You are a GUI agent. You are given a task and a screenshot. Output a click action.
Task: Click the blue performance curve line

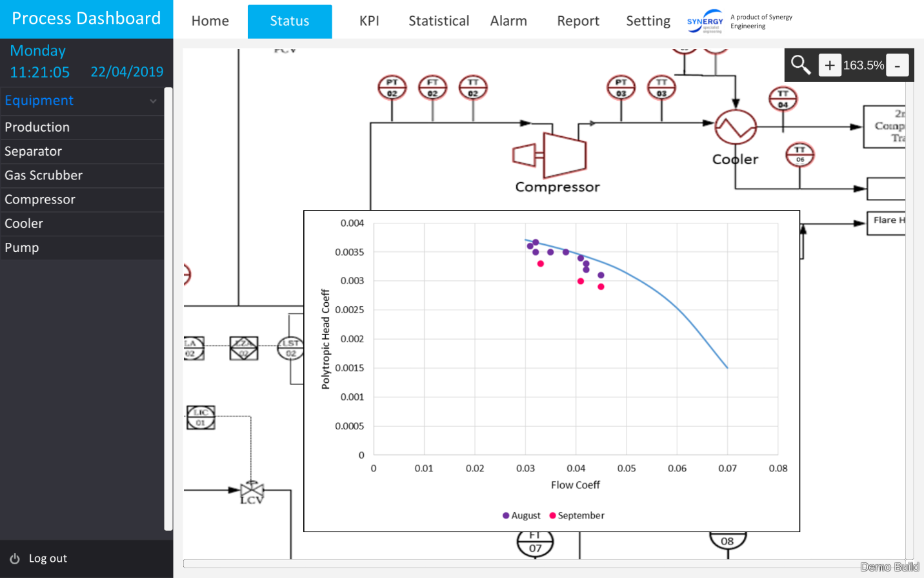point(678,309)
